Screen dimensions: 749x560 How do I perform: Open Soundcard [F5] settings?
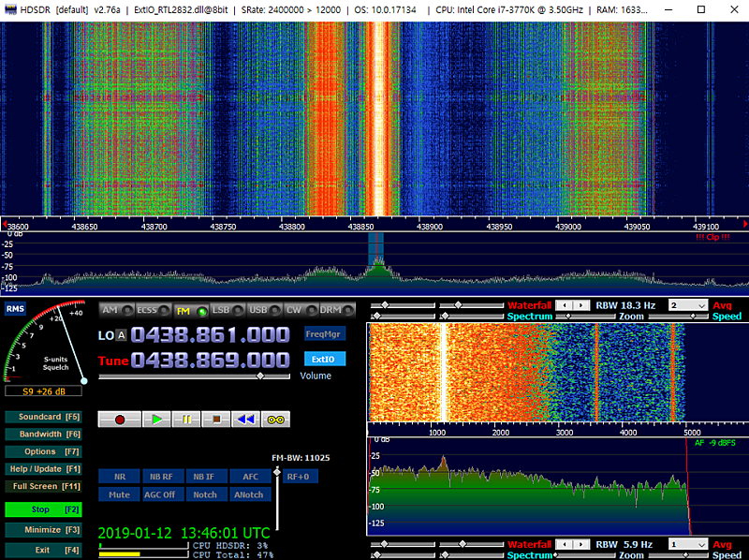click(44, 417)
